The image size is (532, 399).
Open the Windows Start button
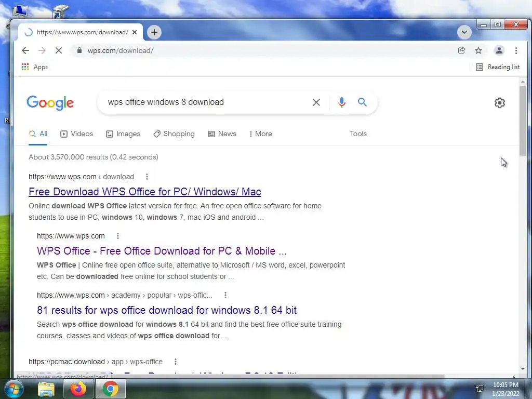pyautogui.click(x=14, y=389)
